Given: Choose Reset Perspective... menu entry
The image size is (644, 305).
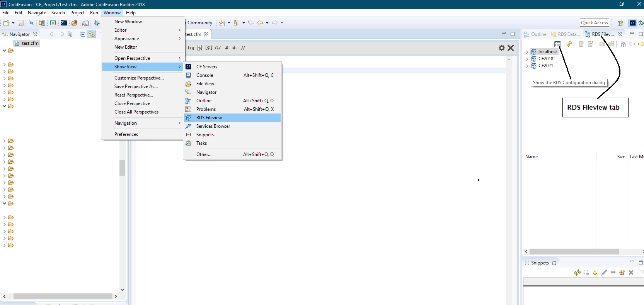Looking at the screenshot, I should coord(143,95).
